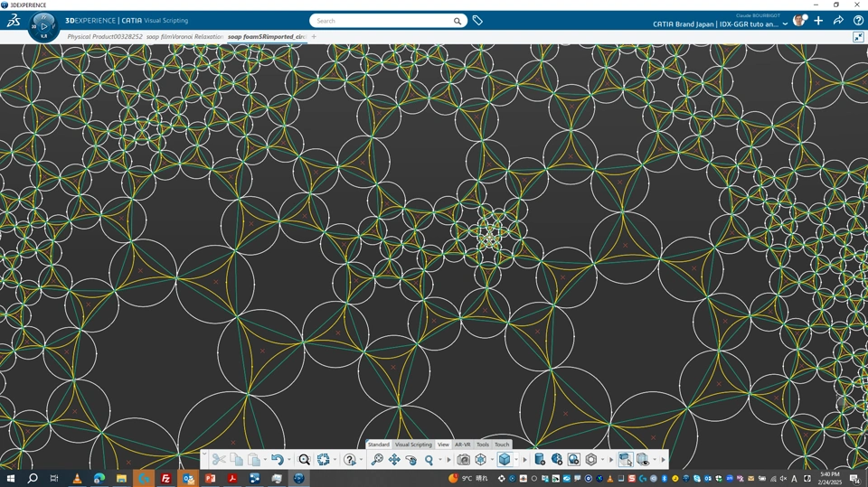
Task: Select the soap foamSRimported_circ tab
Action: (267, 36)
